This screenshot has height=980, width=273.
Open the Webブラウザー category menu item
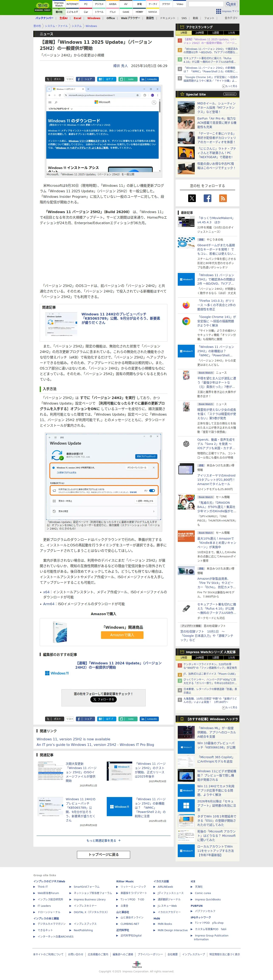130,18
